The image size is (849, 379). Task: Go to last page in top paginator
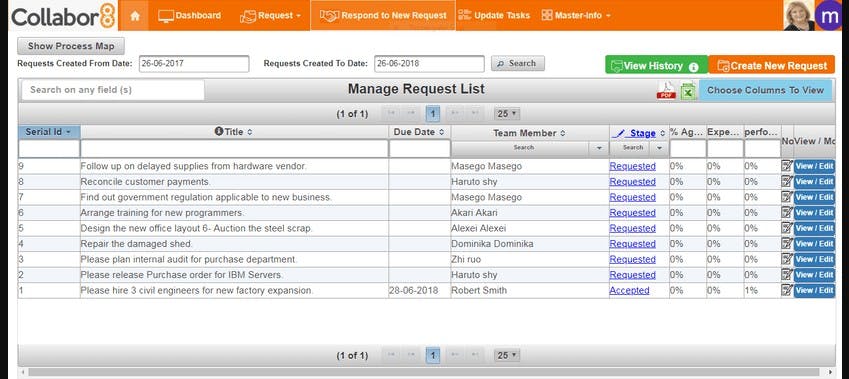pyautogui.click(x=474, y=114)
